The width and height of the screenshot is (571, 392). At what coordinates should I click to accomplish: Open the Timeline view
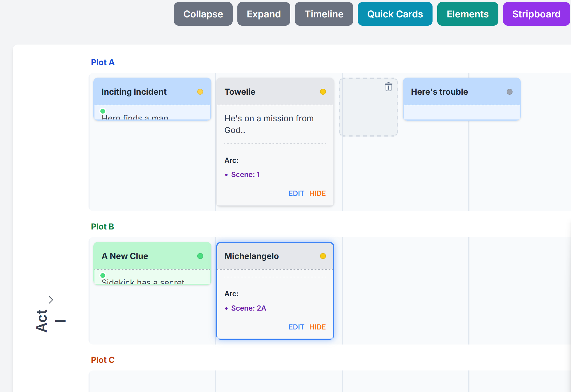point(324,14)
